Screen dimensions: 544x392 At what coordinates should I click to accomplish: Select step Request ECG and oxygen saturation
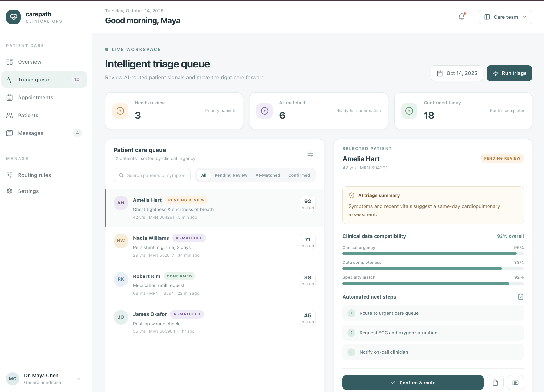pos(433,333)
